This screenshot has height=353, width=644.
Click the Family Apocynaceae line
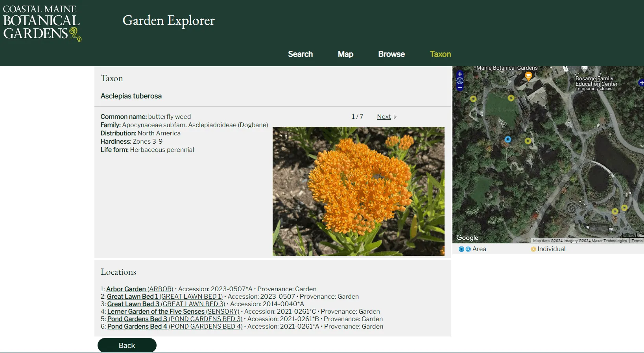[x=184, y=125]
